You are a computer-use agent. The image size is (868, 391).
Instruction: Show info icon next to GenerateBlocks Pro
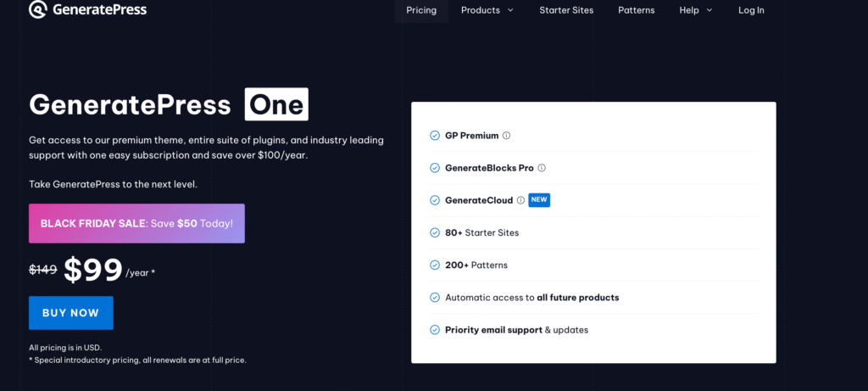(x=542, y=168)
